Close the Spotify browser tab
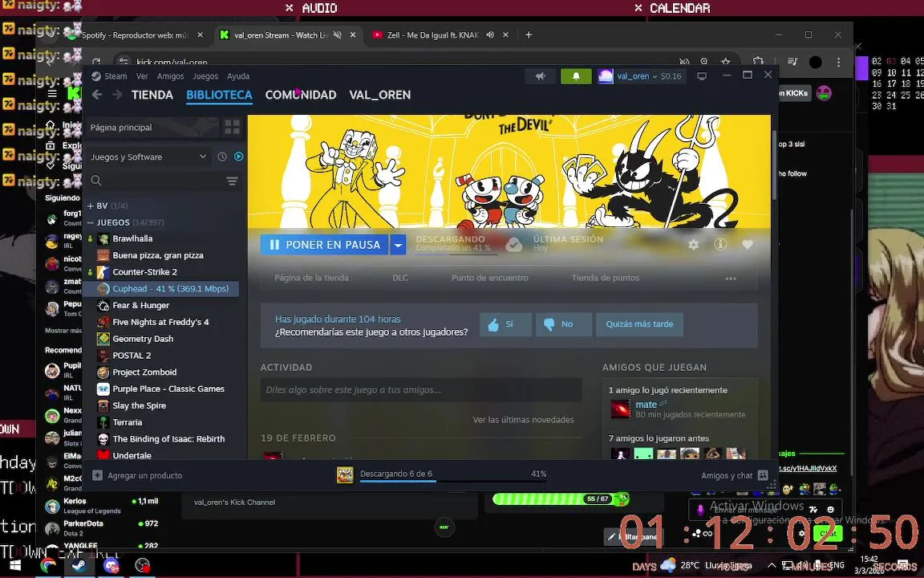 click(200, 35)
